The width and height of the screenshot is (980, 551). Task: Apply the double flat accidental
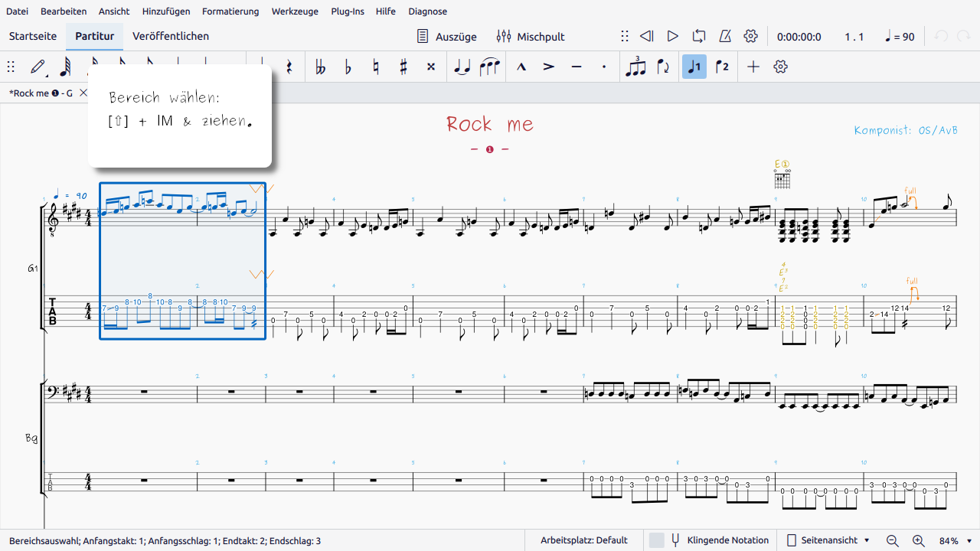point(320,67)
